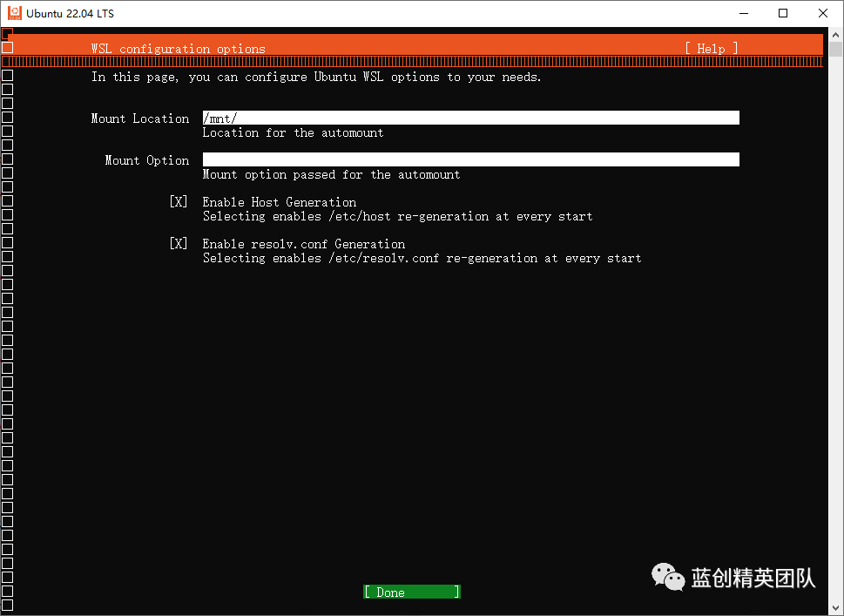
Task: Focus the empty Mount Option input field
Action: coord(471,159)
